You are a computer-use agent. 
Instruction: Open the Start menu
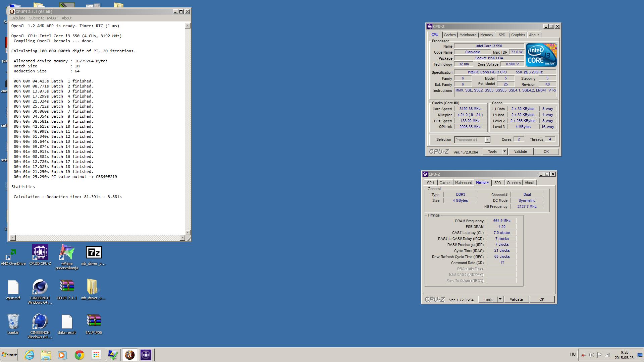click(9, 355)
